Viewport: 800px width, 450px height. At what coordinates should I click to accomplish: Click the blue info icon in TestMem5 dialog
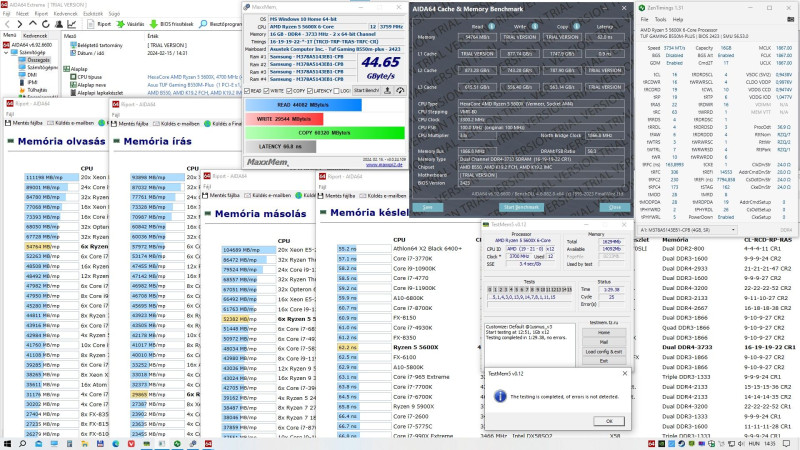pos(500,396)
